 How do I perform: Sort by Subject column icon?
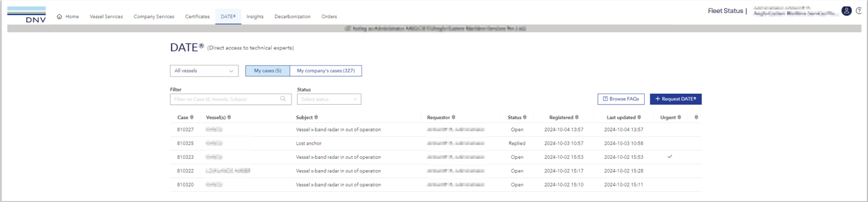coord(316,117)
